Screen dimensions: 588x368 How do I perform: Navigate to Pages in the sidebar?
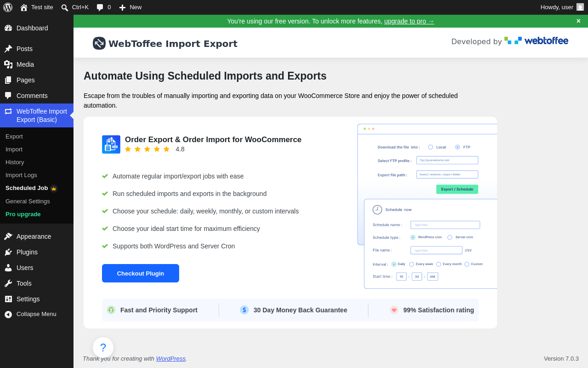[37, 80]
